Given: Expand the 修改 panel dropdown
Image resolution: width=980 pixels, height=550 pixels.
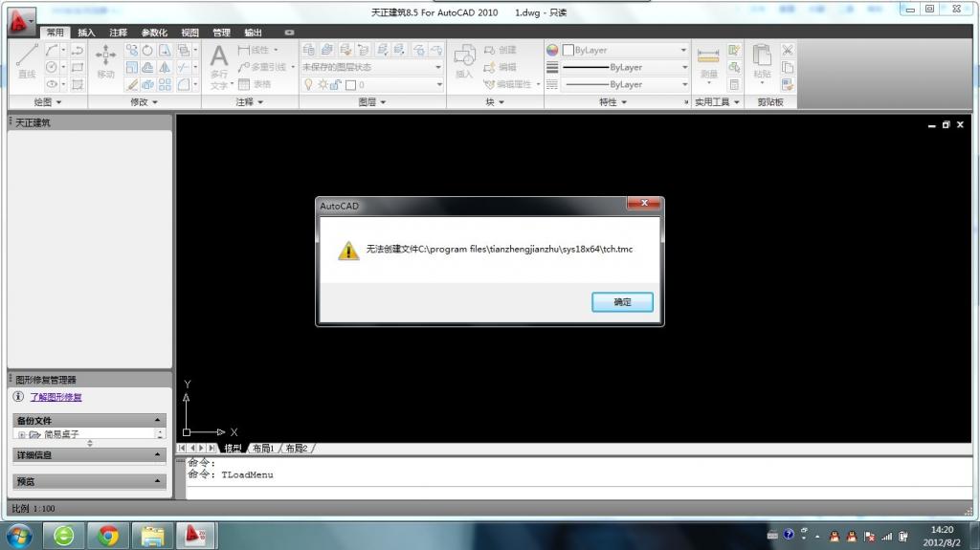Looking at the screenshot, I should click(x=155, y=102).
